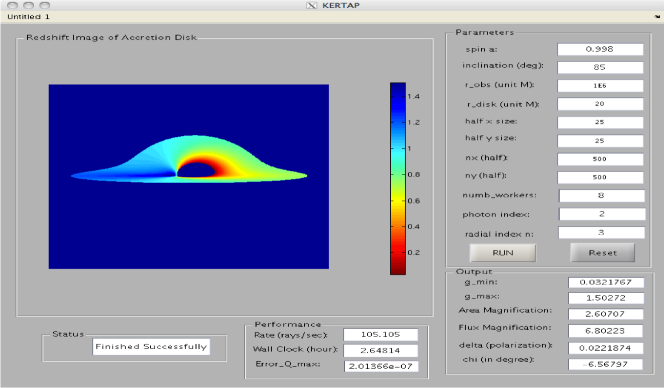Click the accretion disk redshift image
Viewport: 664px width, 388px height.
188,176
